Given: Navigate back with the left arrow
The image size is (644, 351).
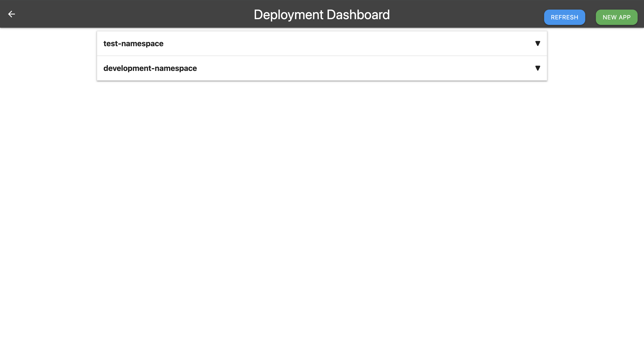Looking at the screenshot, I should coord(11,14).
